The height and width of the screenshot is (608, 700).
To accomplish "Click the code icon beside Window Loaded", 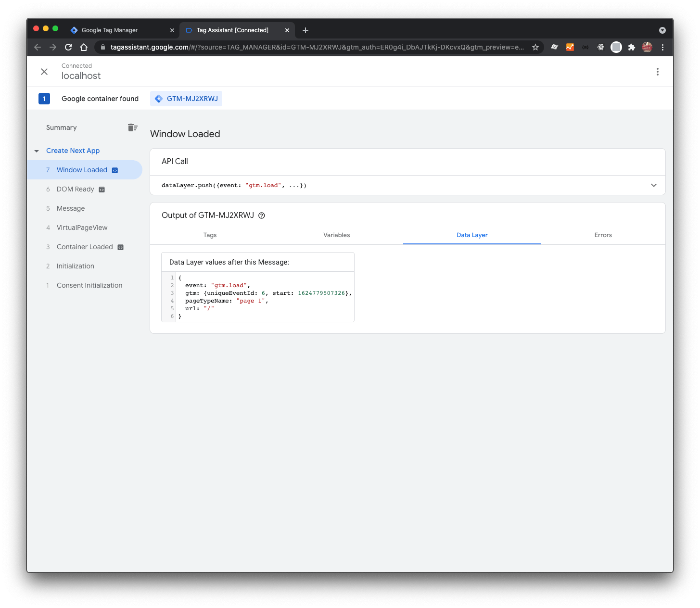I will point(115,170).
